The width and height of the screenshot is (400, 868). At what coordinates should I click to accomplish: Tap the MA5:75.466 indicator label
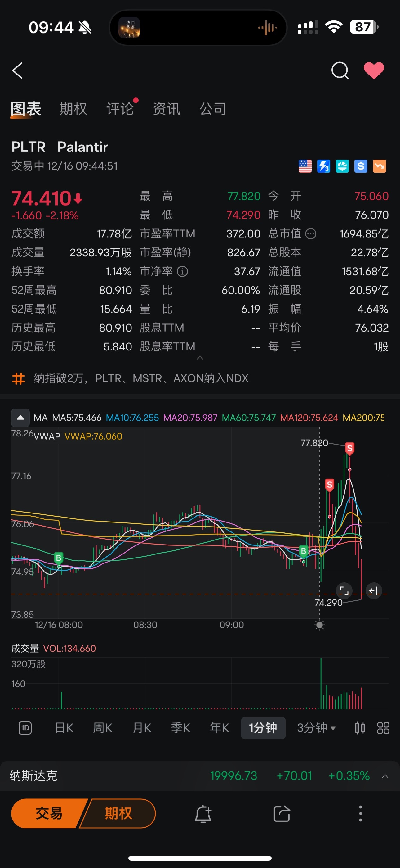tap(77, 418)
